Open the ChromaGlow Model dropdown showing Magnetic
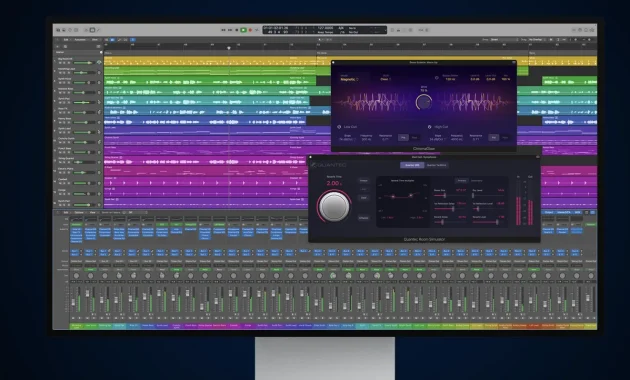The height and width of the screenshot is (380, 630). point(349,80)
